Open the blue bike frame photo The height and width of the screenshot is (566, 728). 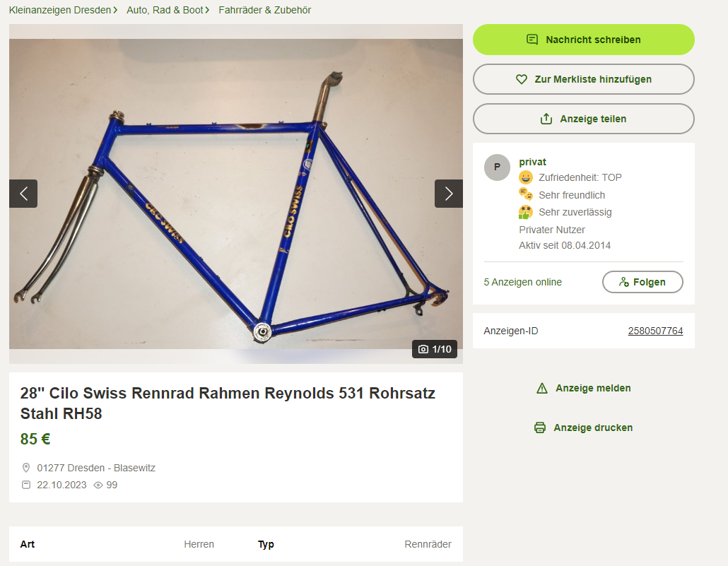[x=236, y=194]
